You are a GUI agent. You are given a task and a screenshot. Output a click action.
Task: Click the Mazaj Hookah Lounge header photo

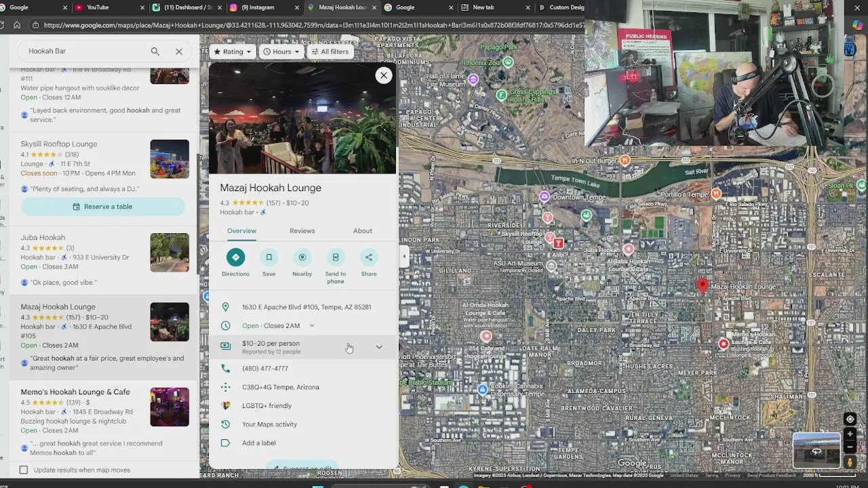click(303, 119)
